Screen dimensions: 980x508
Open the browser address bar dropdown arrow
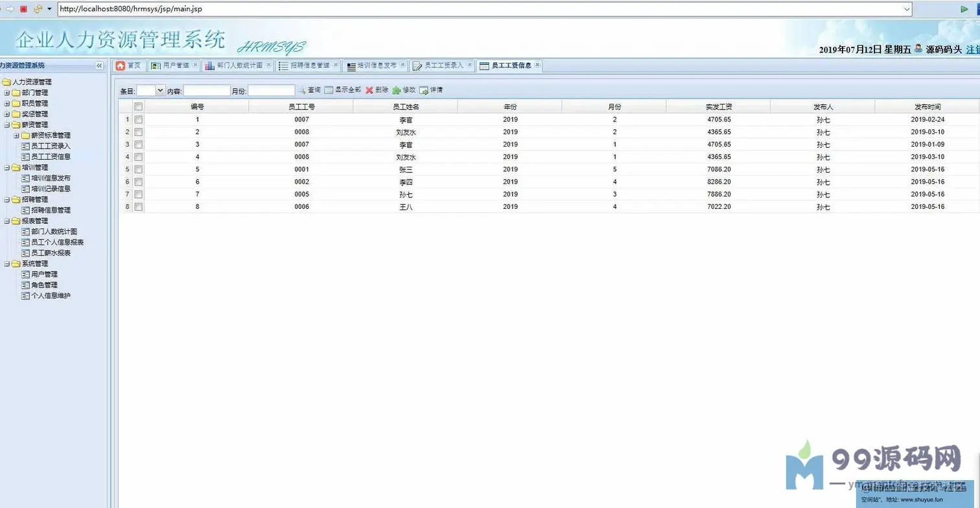click(x=907, y=9)
